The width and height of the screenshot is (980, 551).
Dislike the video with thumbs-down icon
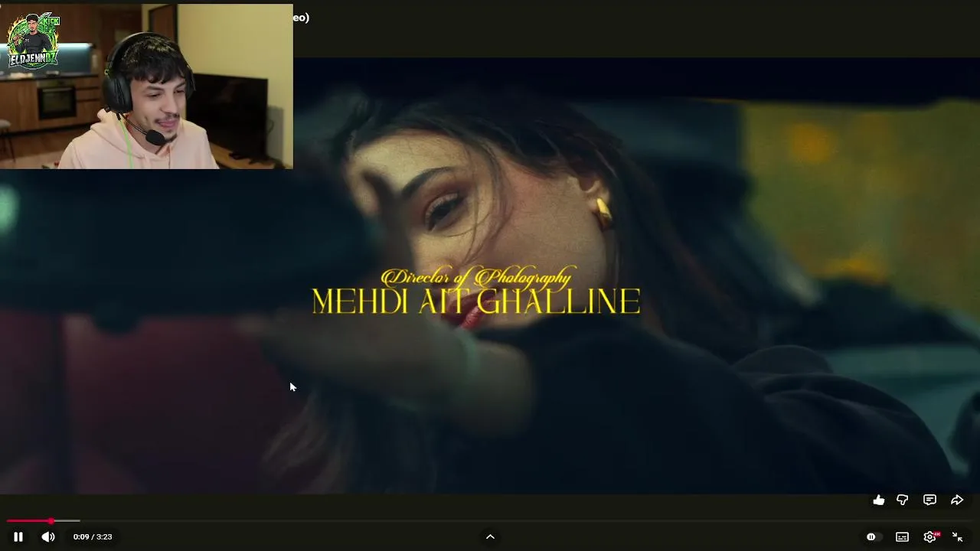point(903,500)
